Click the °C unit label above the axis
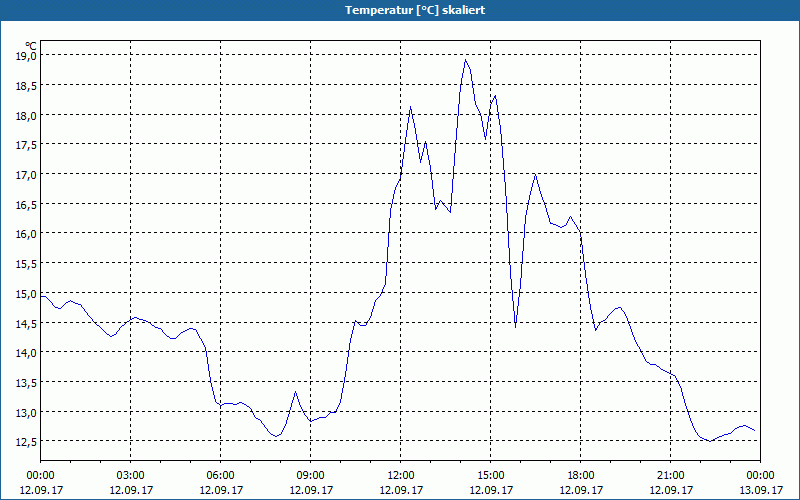Viewport: 800px width, 500px height. 31,46
